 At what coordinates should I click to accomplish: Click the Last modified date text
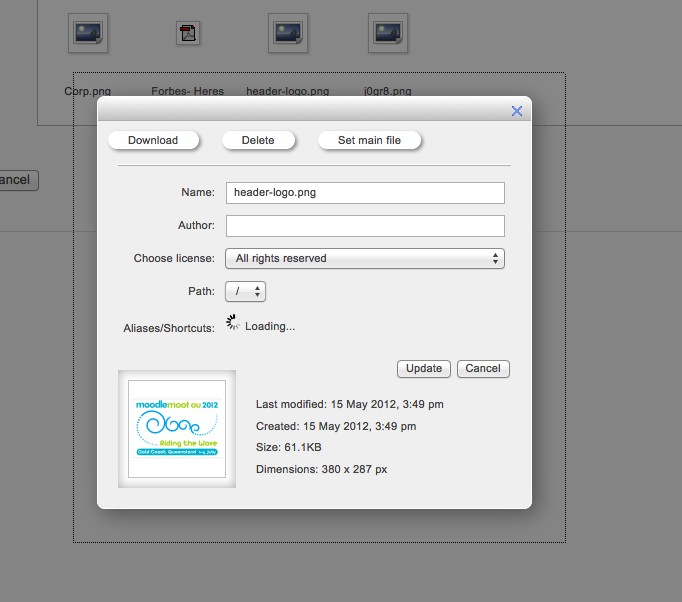click(350, 404)
